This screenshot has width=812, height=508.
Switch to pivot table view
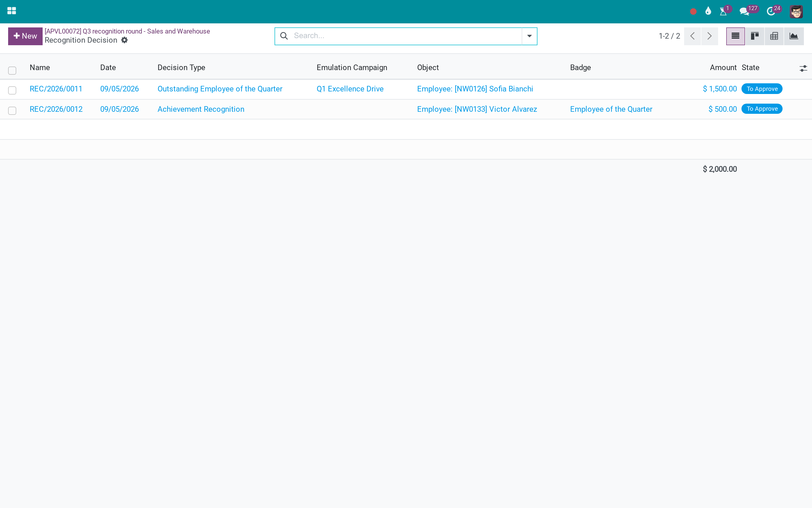click(774, 36)
